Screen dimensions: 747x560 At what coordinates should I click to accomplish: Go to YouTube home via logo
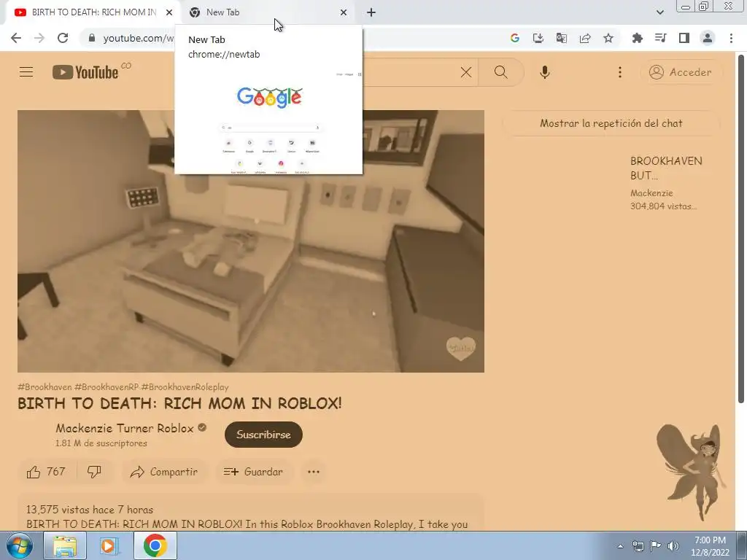click(x=85, y=72)
